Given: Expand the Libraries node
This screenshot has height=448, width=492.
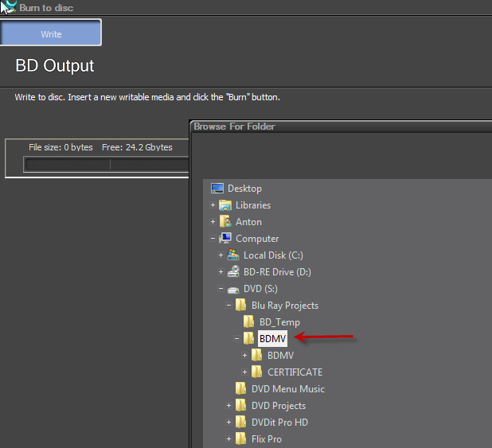Looking at the screenshot, I should [x=213, y=205].
